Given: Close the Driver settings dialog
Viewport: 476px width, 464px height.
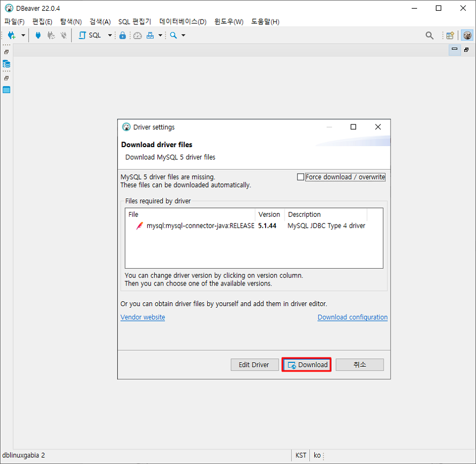Looking at the screenshot, I should [378, 127].
